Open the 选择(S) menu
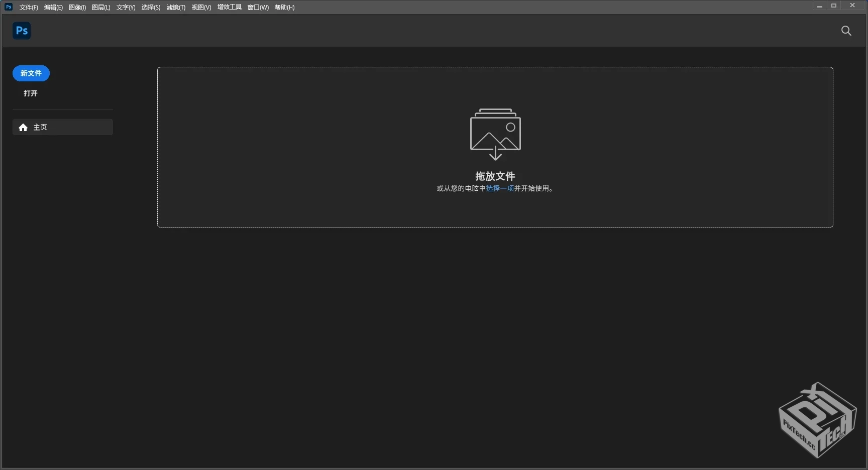 151,7
